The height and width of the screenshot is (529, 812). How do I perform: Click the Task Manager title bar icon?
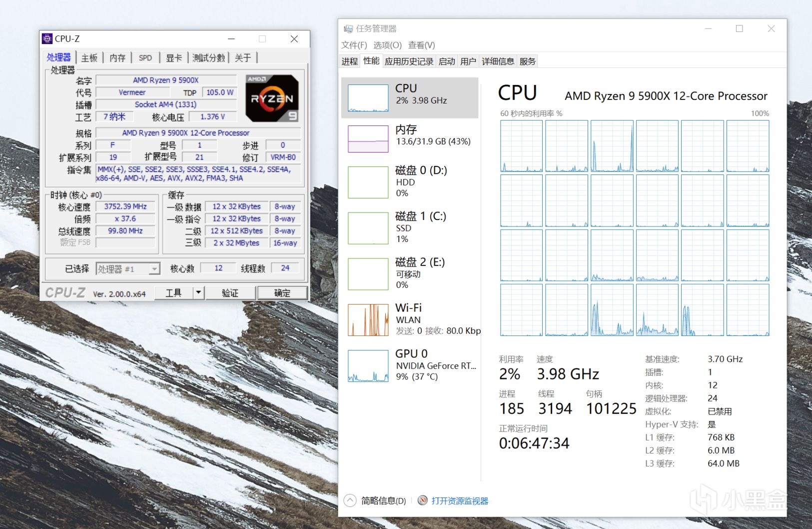(x=348, y=29)
